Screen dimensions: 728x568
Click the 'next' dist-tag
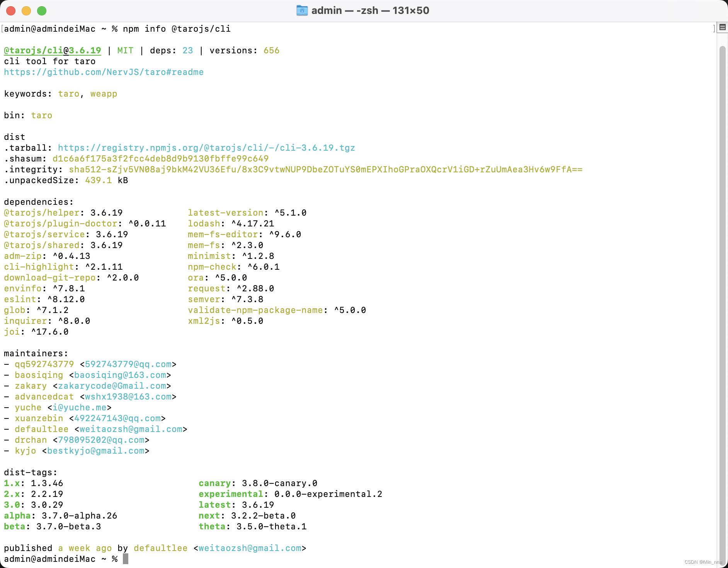tap(209, 516)
